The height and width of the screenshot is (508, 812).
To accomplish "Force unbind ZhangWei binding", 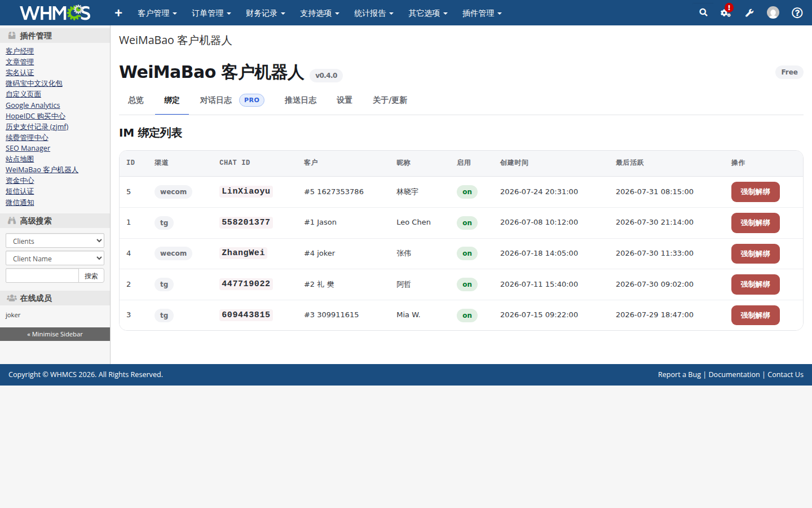I will [756, 253].
